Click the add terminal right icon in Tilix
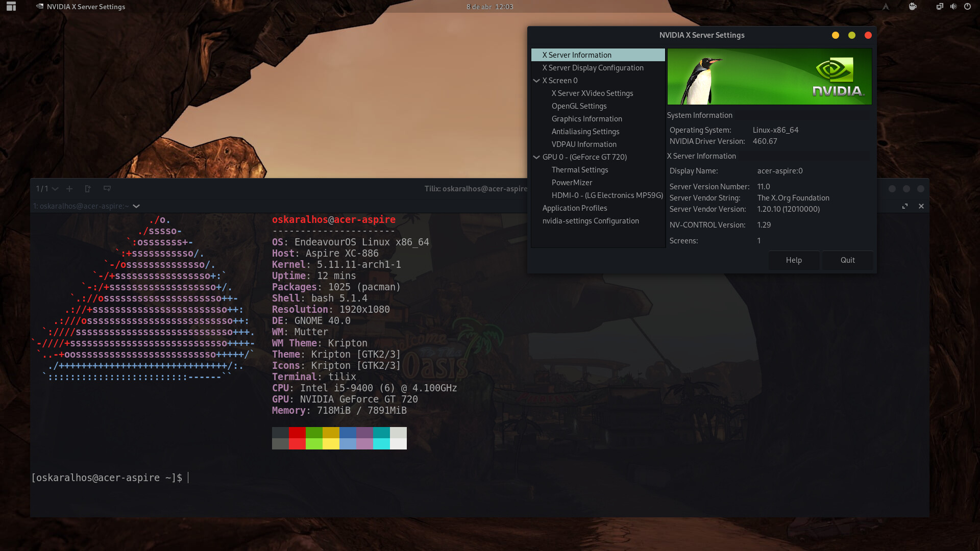This screenshot has height=551, width=980. [x=88, y=189]
